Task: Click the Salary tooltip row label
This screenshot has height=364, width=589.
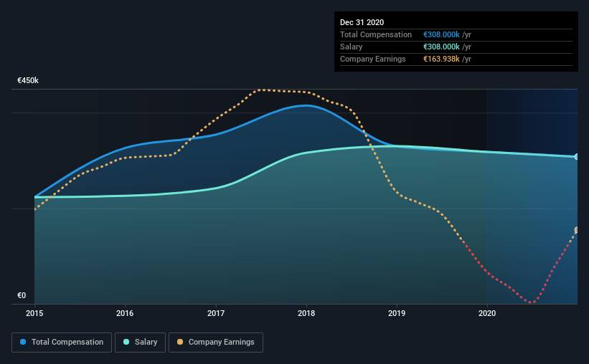Action: coord(352,47)
